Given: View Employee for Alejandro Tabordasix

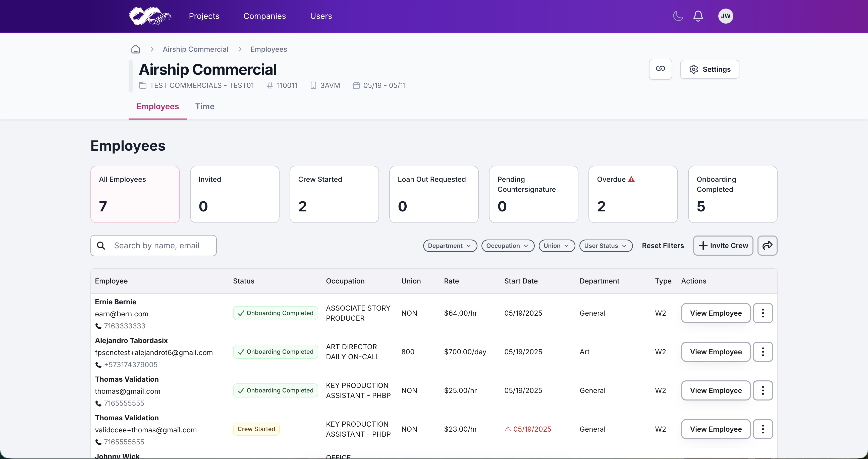Looking at the screenshot, I should [x=716, y=352].
